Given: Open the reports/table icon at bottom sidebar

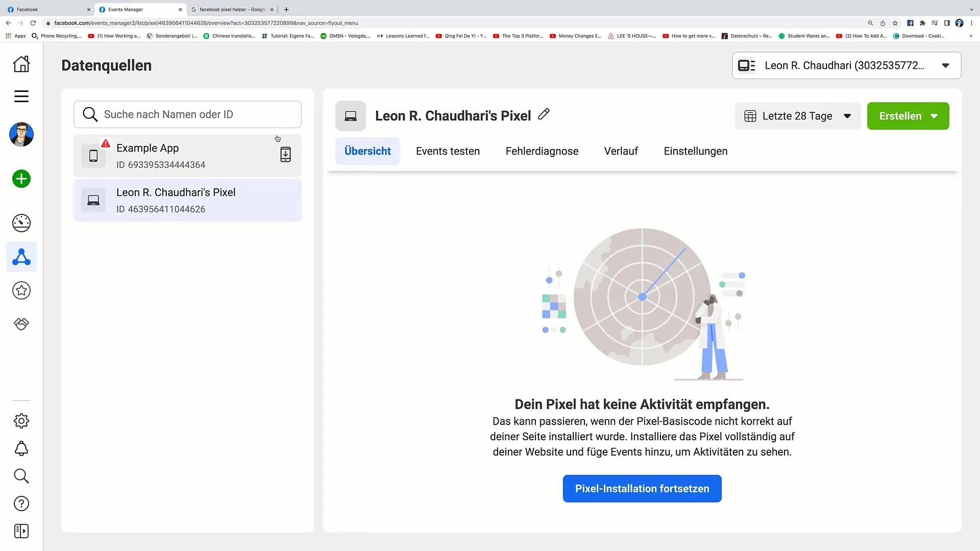Looking at the screenshot, I should click(21, 531).
